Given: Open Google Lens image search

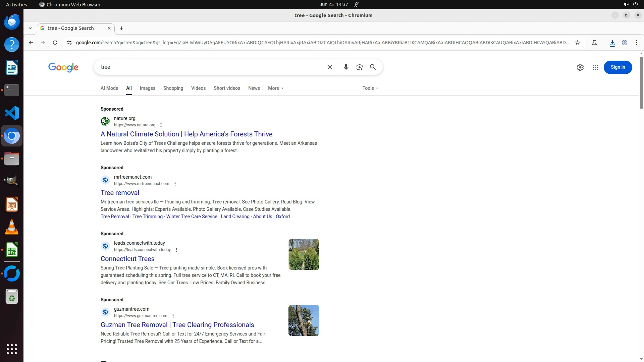Looking at the screenshot, I should tap(359, 67).
